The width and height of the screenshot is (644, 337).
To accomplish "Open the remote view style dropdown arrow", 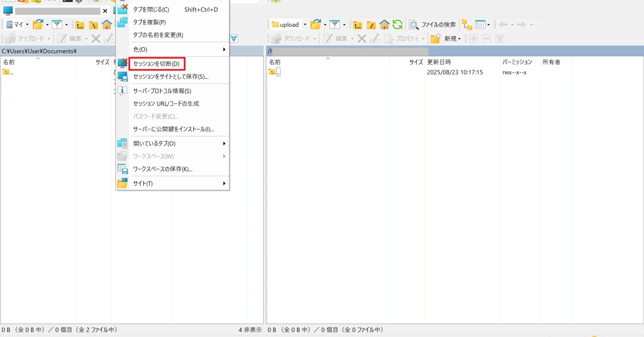I will coord(489,25).
